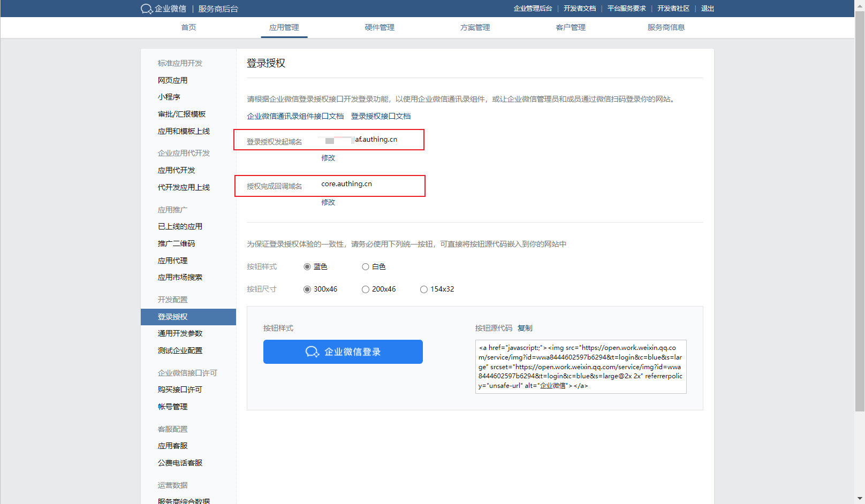
Task: Choose the 154x32 button size
Action: [x=423, y=289]
